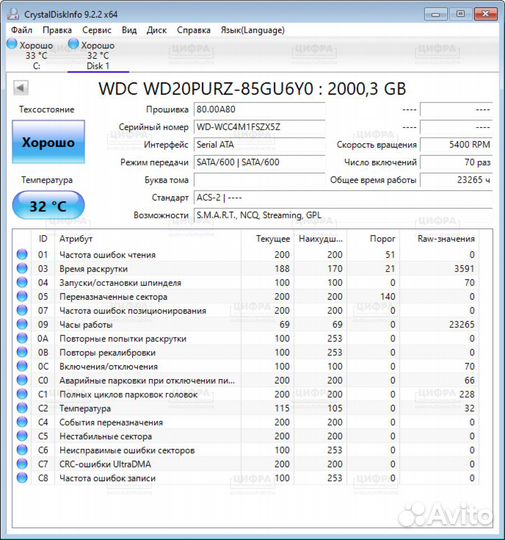Select the CRC-ошибки UltraDMA row

[246, 464]
